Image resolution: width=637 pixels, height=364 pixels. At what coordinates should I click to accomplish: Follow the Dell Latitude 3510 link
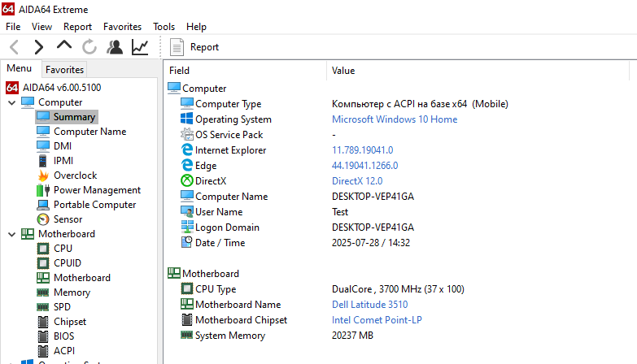[369, 305]
